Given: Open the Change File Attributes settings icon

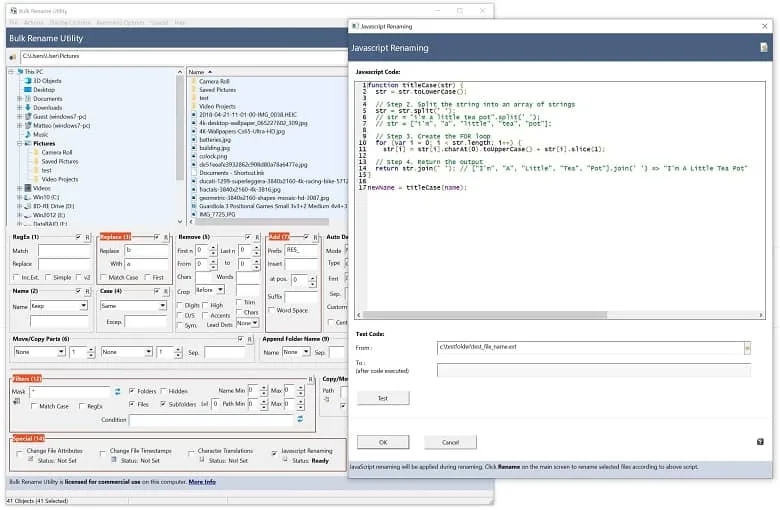Looking at the screenshot, I should pos(31,460).
